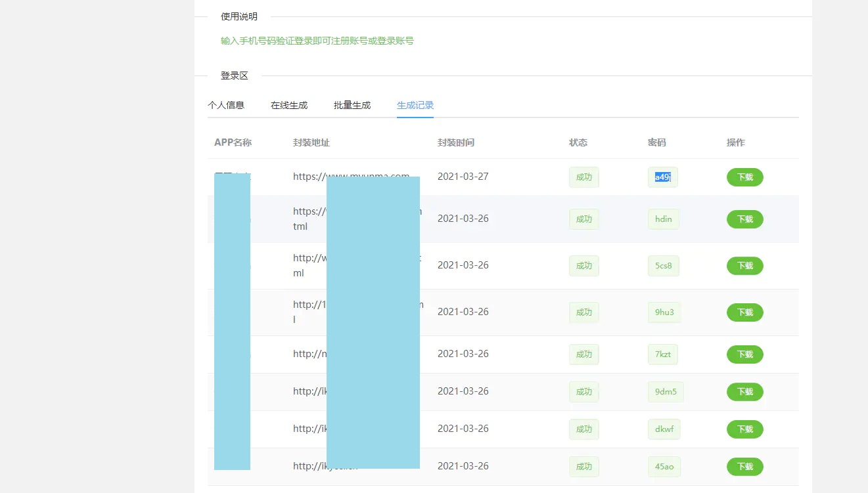This screenshot has height=493, width=868.
Task: Open the 在线生成 tab
Action: [289, 104]
